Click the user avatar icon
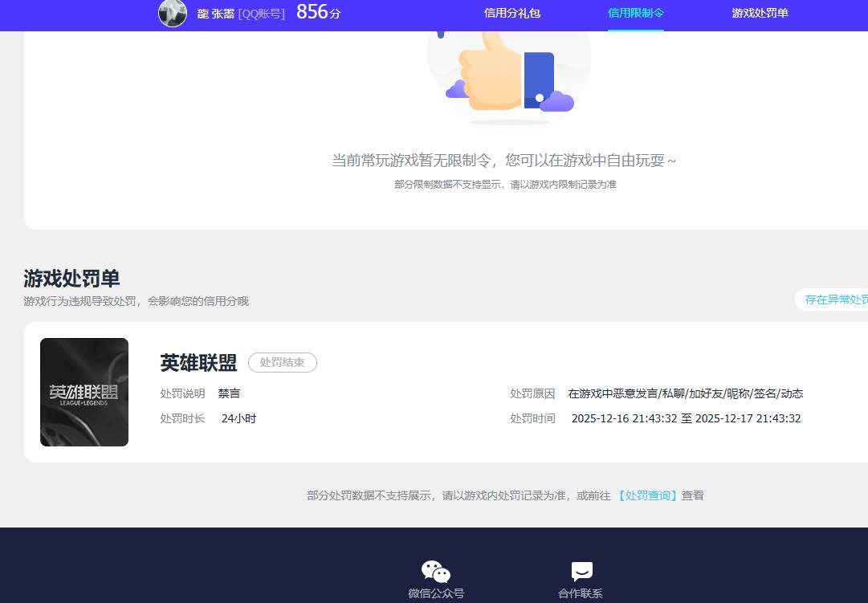The image size is (868, 603). pyautogui.click(x=172, y=14)
